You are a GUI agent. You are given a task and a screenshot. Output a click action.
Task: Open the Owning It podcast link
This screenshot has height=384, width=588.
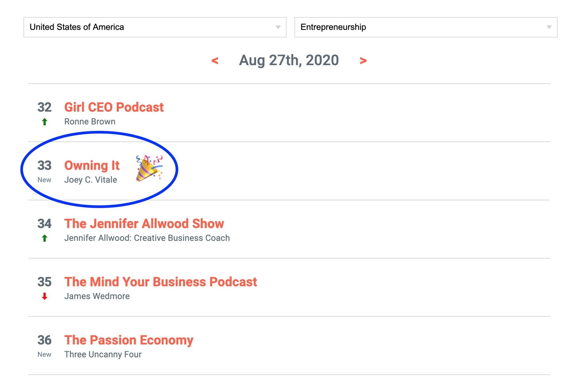[x=92, y=166]
